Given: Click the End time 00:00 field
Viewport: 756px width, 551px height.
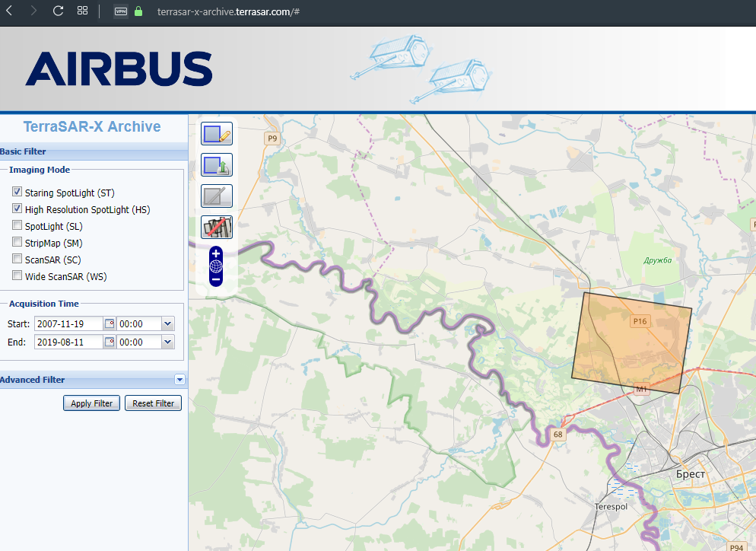Looking at the screenshot, I should pyautogui.click(x=139, y=342).
